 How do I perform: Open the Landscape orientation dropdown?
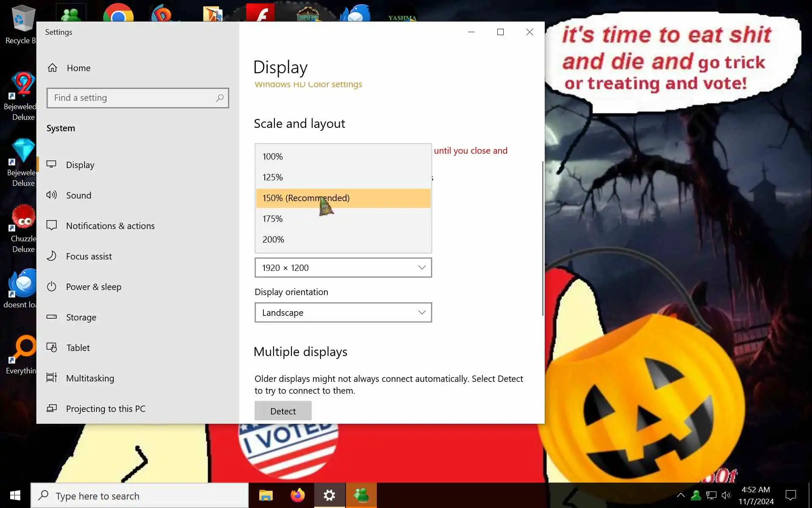(343, 312)
